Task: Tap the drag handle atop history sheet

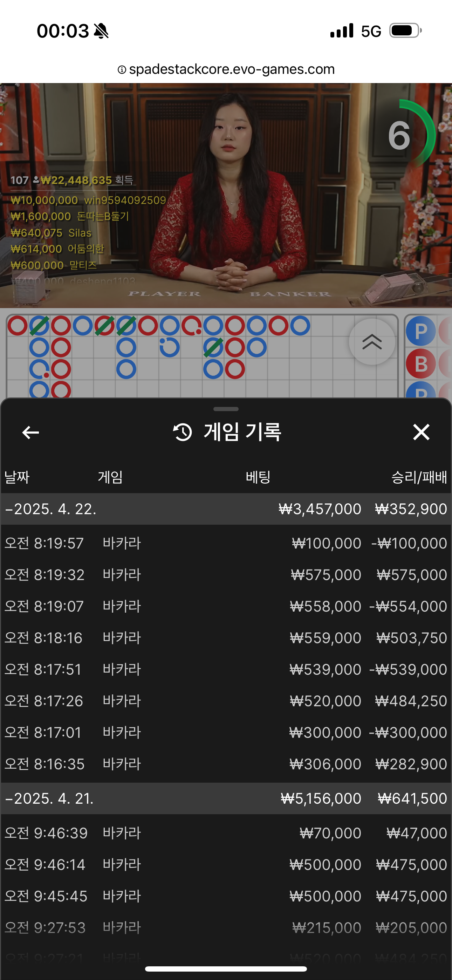Action: (x=226, y=409)
